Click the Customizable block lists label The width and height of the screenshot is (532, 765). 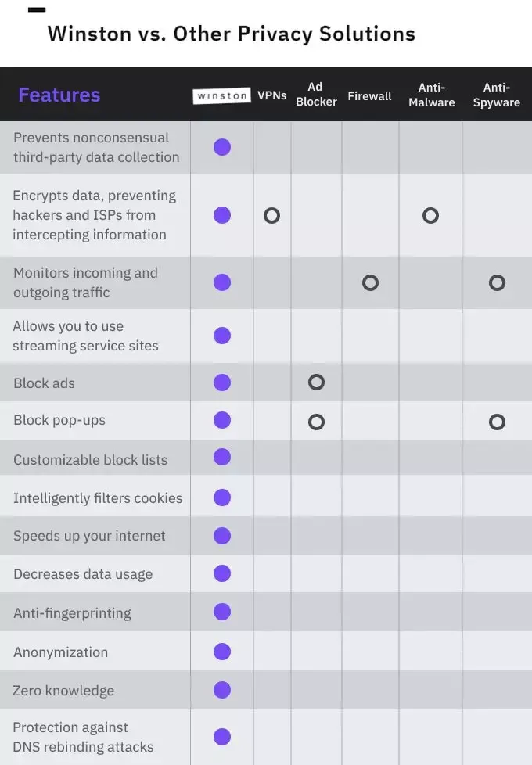(x=90, y=460)
